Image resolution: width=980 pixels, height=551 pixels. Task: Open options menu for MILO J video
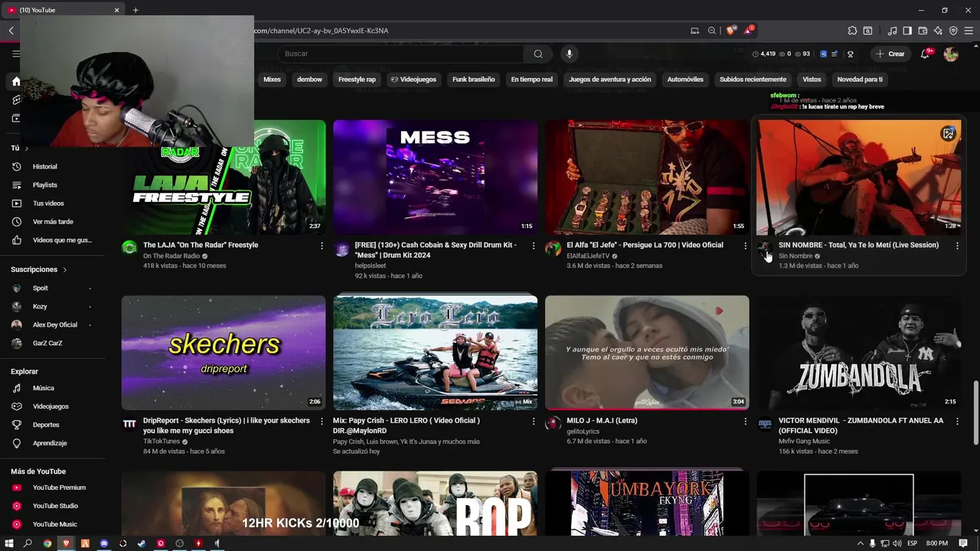point(745,421)
